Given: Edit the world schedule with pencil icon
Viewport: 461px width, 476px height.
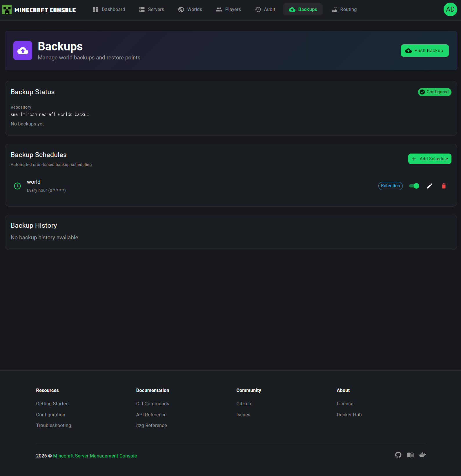Looking at the screenshot, I should tap(430, 186).
